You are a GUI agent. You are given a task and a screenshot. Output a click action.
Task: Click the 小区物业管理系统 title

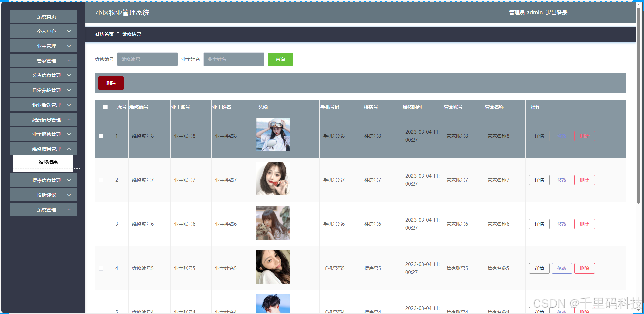tap(122, 13)
